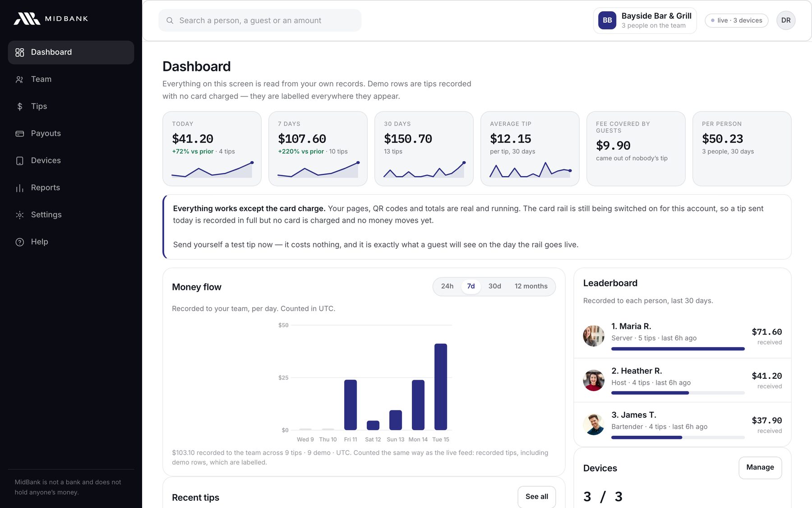Click the "Send yourself a test tip now" text
812x508 pixels.
pyautogui.click(x=223, y=245)
